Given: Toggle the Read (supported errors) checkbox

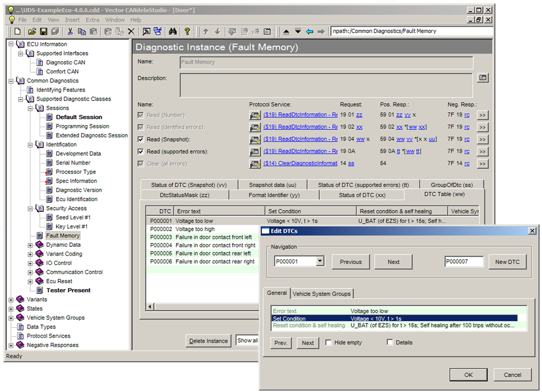Looking at the screenshot, I should coord(141,152).
